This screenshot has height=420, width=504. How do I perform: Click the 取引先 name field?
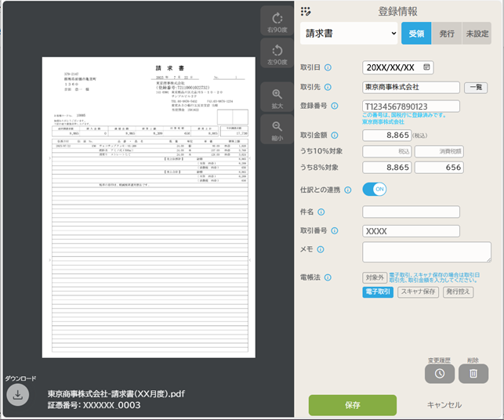[411, 88]
